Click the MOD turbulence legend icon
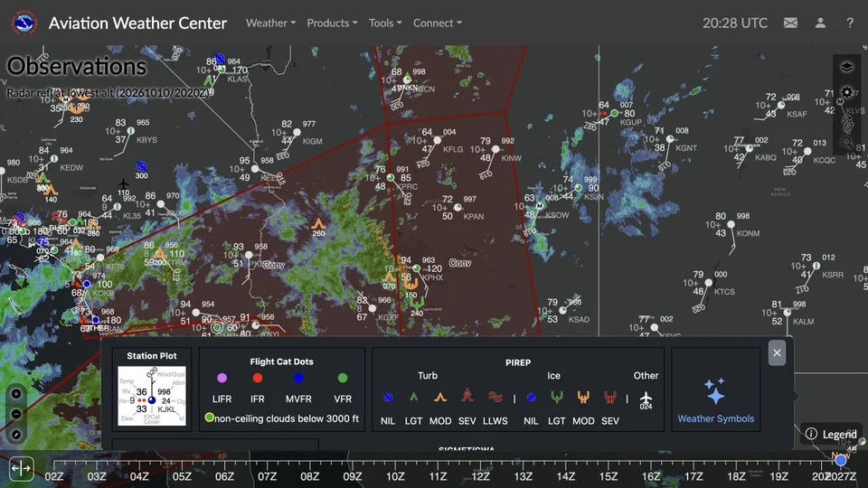Image resolution: width=868 pixels, height=488 pixels. click(x=440, y=397)
